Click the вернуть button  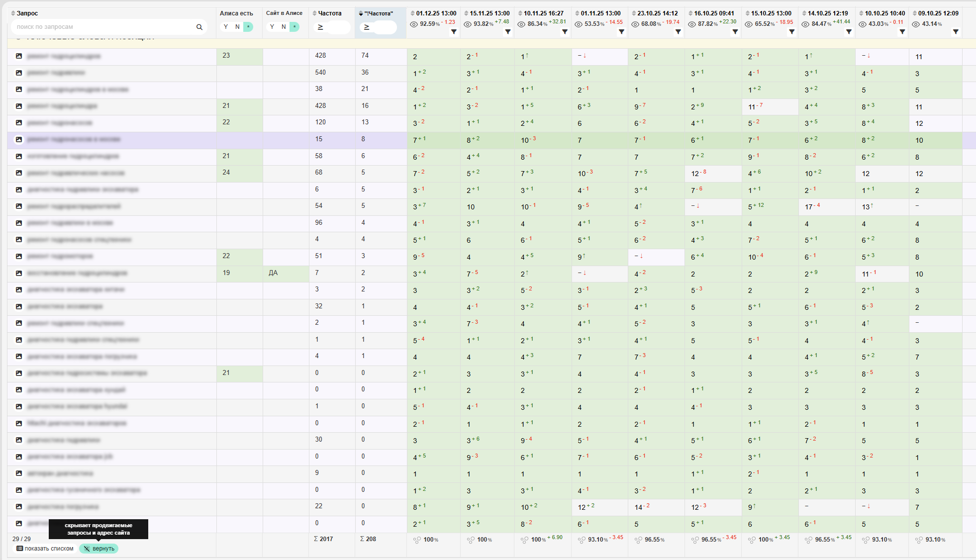(x=99, y=549)
